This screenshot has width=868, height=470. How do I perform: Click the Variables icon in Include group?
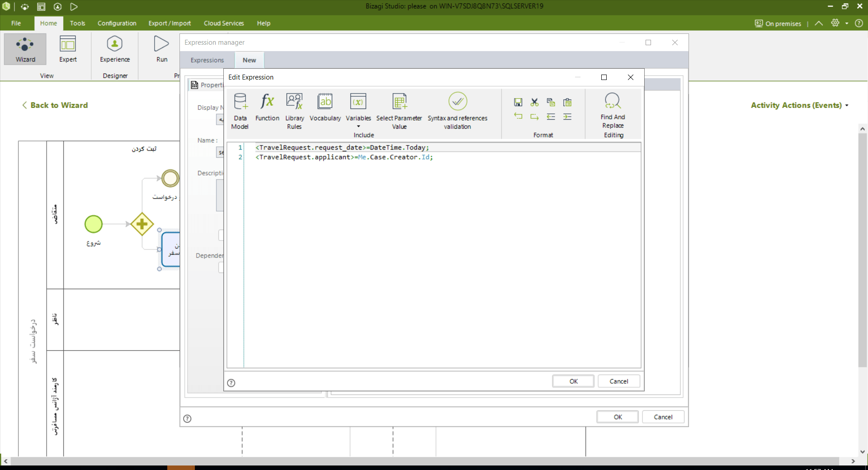pos(358,102)
